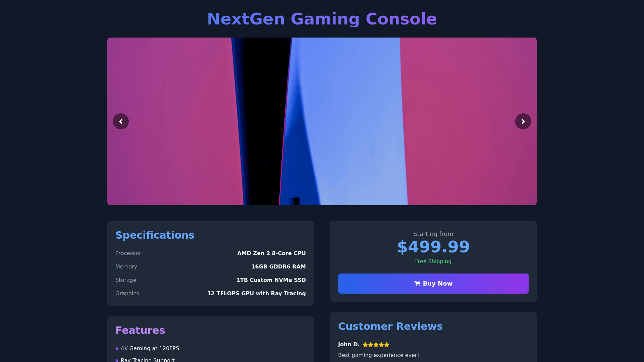Viewport: 644px width, 362px height.
Task: Click reviewer name John D.
Action: pyautogui.click(x=348, y=345)
